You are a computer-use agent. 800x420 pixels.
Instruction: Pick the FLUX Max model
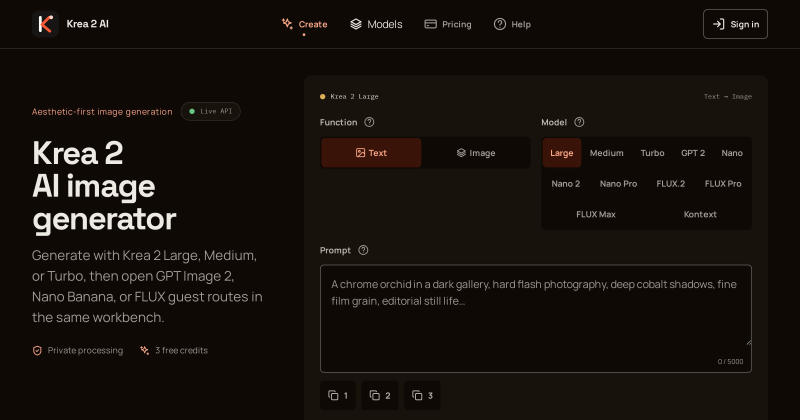click(596, 214)
